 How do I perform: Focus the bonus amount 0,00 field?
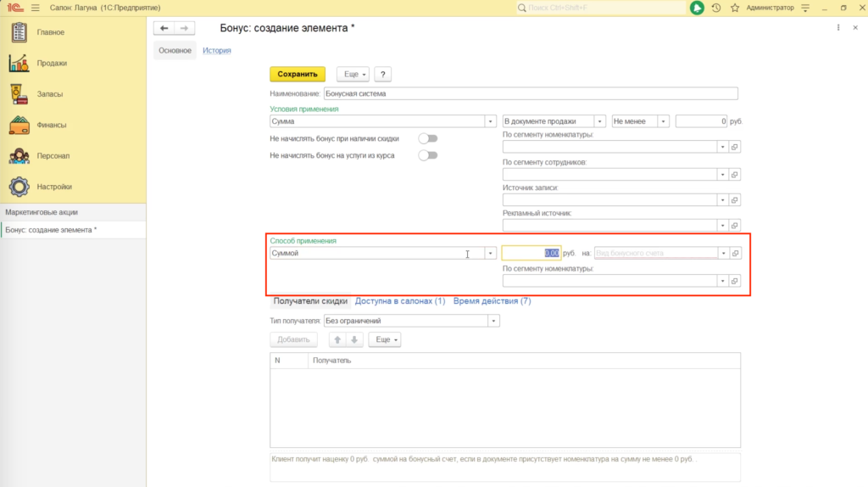point(531,253)
